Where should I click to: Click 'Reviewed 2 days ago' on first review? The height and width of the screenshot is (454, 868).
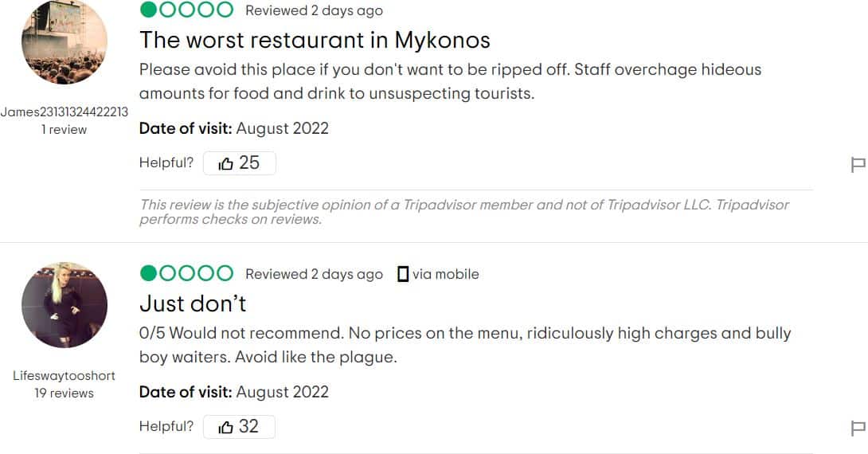coord(314,10)
